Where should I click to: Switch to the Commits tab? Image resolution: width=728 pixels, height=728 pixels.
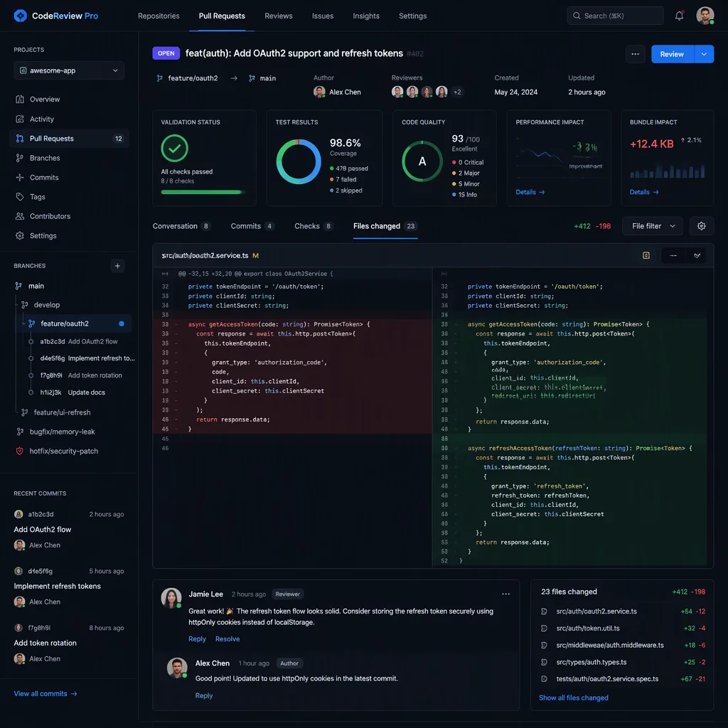pyautogui.click(x=252, y=226)
